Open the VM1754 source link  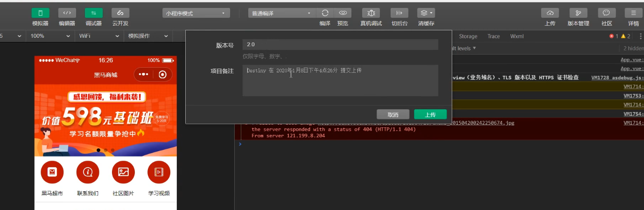coord(634,113)
